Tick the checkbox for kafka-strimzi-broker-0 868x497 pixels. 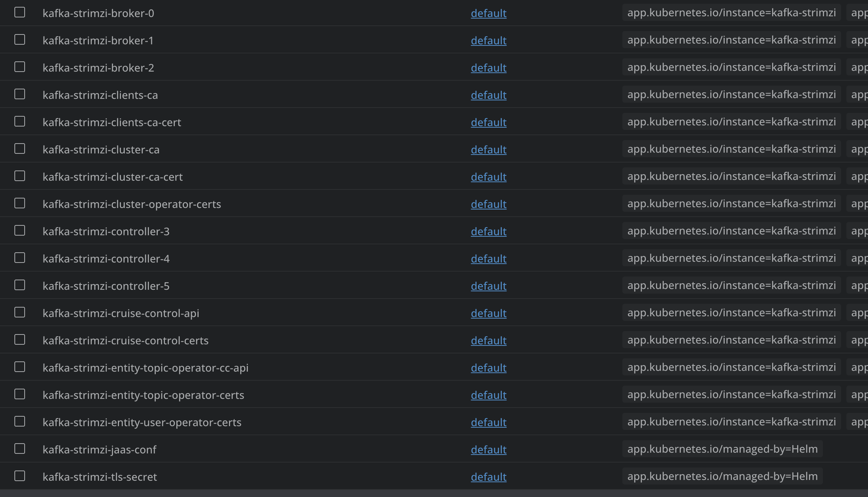(x=20, y=13)
